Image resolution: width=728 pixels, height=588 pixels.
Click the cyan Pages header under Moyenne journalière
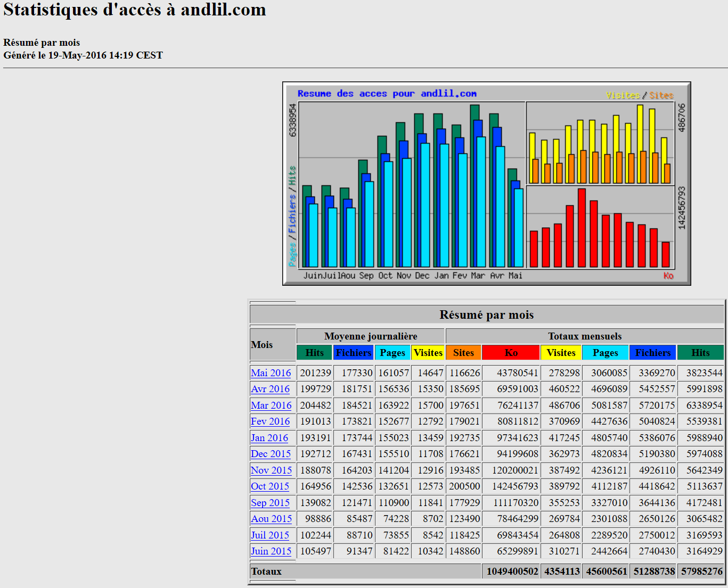tap(392, 353)
